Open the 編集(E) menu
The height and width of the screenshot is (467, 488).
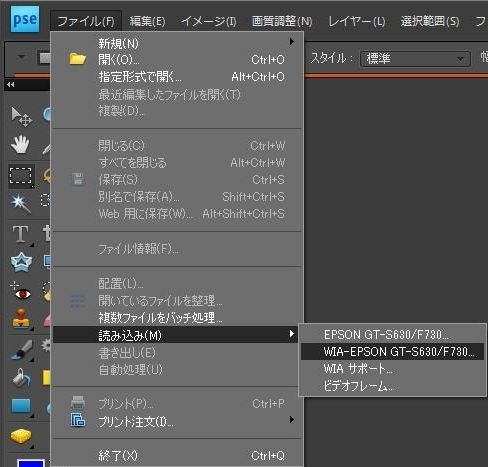(147, 21)
